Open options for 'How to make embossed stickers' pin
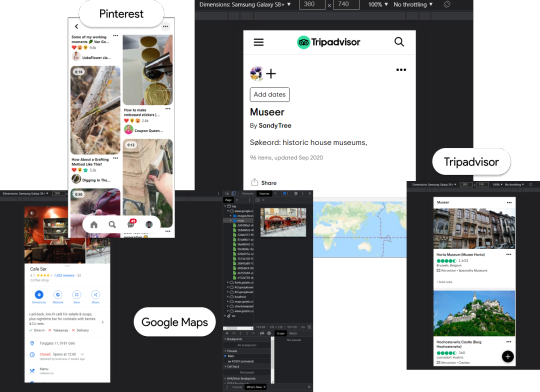The width and height of the screenshot is (540, 392). click(x=168, y=109)
